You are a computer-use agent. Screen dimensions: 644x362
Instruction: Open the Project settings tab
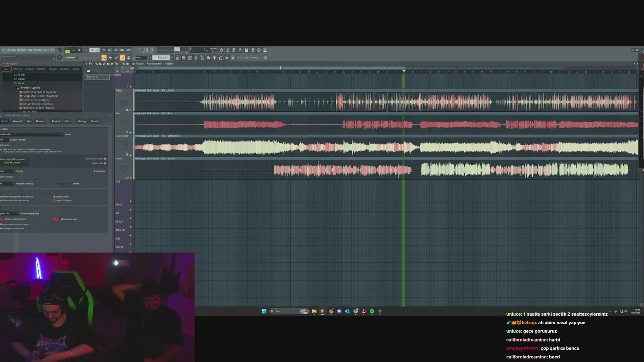(56, 121)
